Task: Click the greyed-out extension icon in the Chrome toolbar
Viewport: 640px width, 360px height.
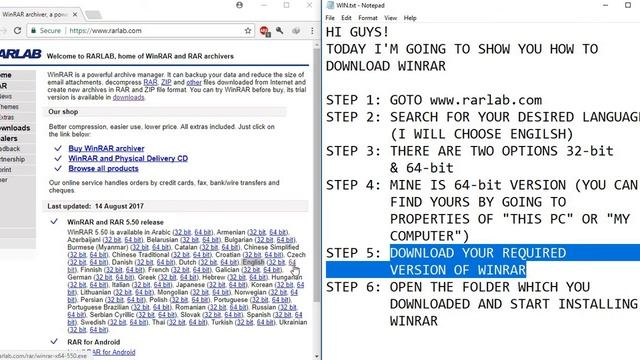Action: tap(296, 31)
